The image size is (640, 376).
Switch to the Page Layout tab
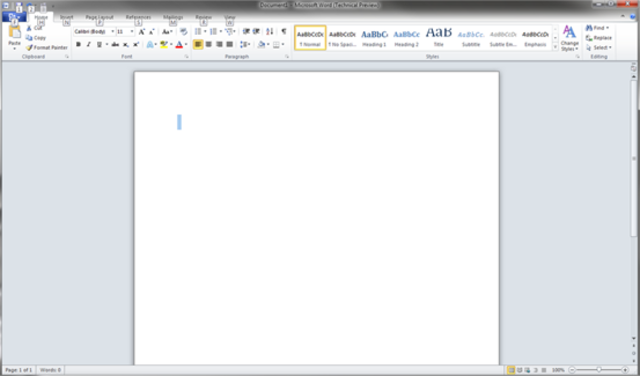(100, 17)
